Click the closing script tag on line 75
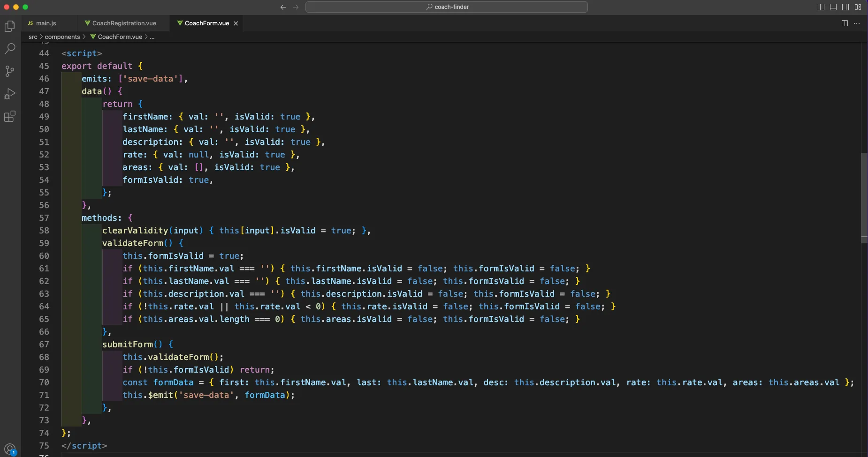The height and width of the screenshot is (457, 868). pos(84,446)
